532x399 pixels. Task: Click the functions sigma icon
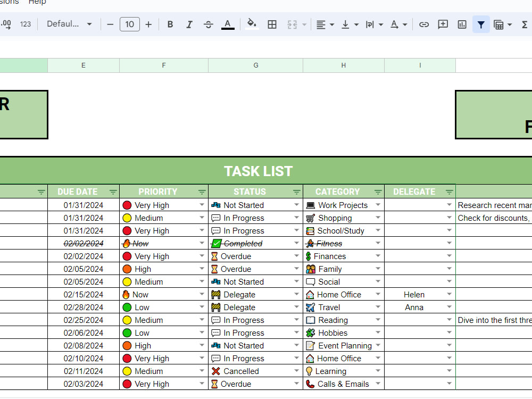tap(524, 24)
